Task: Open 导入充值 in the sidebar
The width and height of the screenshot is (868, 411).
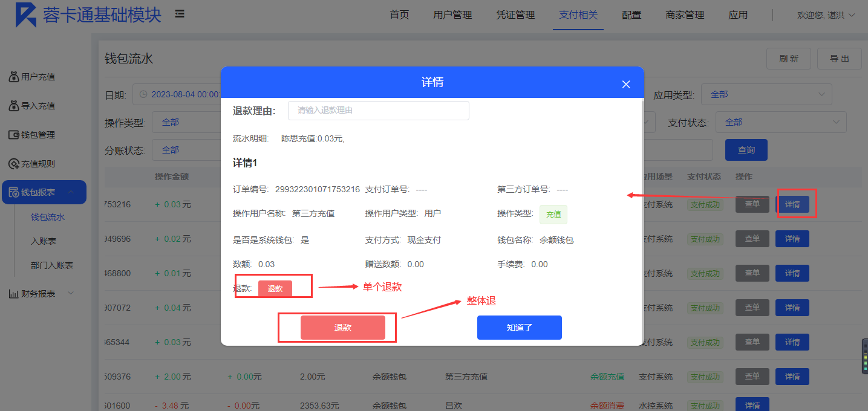Action: coord(38,106)
